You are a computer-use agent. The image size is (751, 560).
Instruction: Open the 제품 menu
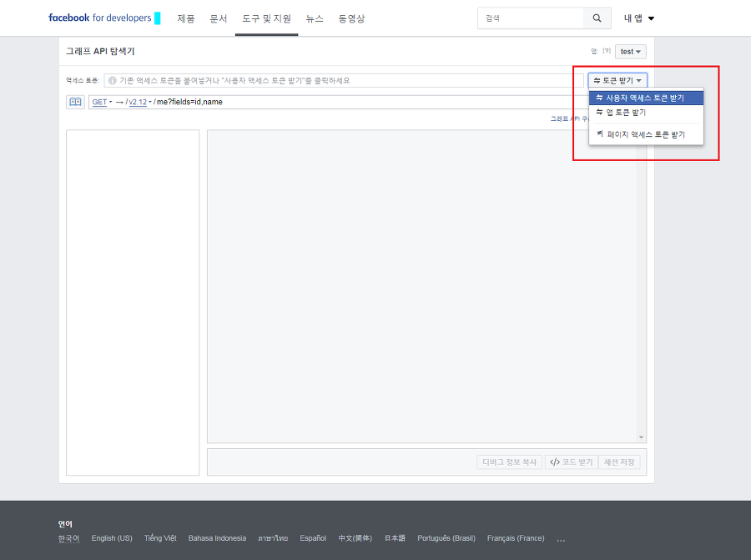point(186,18)
